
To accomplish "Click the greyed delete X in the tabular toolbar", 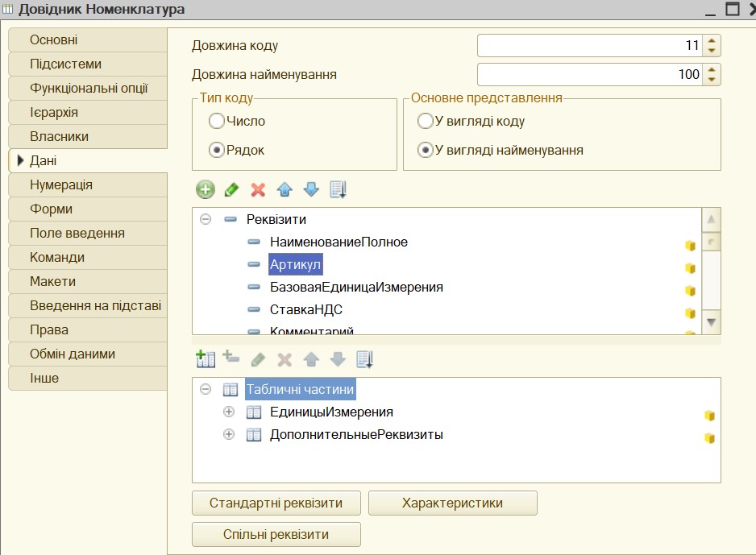I will click(x=285, y=359).
